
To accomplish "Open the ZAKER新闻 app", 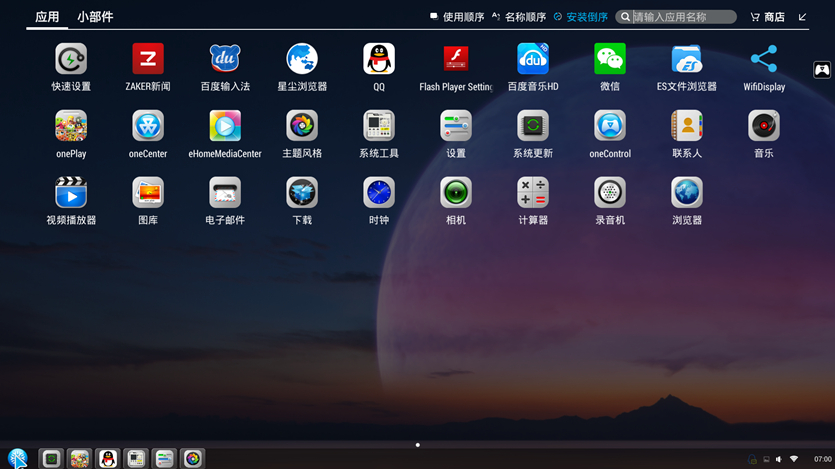I will click(148, 59).
